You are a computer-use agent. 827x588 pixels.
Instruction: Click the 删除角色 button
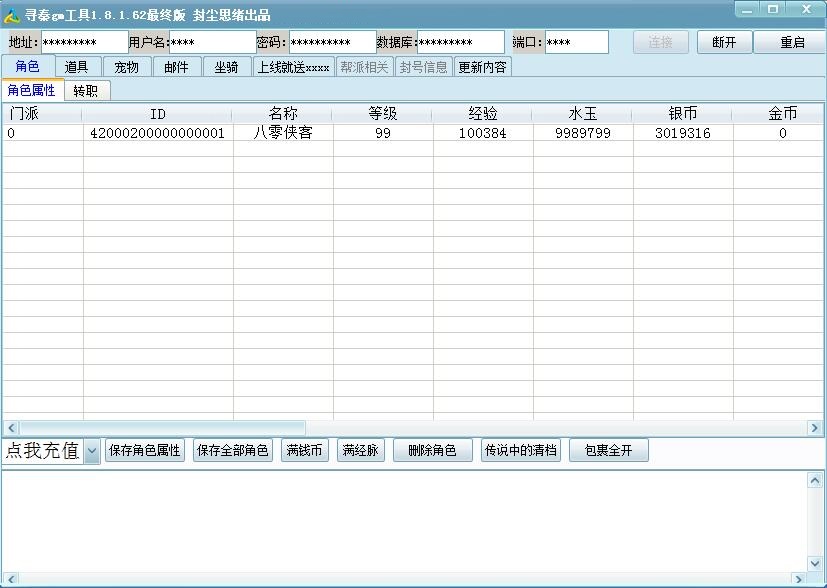tap(432, 451)
